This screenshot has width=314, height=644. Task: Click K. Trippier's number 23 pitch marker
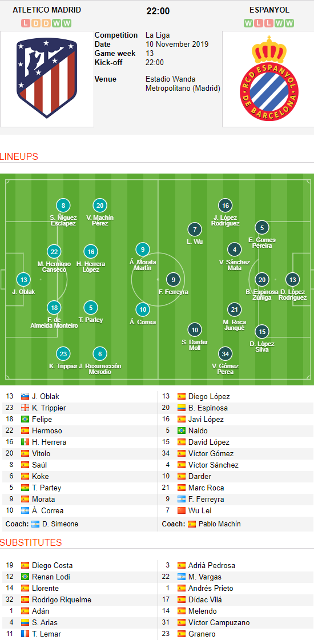63,353
